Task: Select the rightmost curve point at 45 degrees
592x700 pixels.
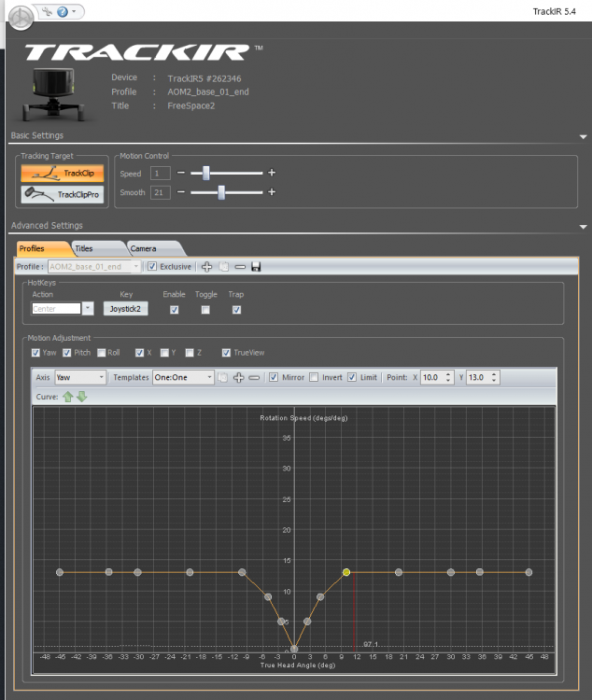Action: pyautogui.click(x=529, y=572)
